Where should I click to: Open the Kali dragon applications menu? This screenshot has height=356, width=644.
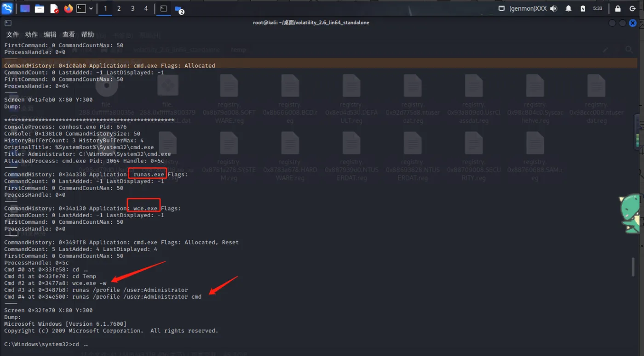pos(7,8)
